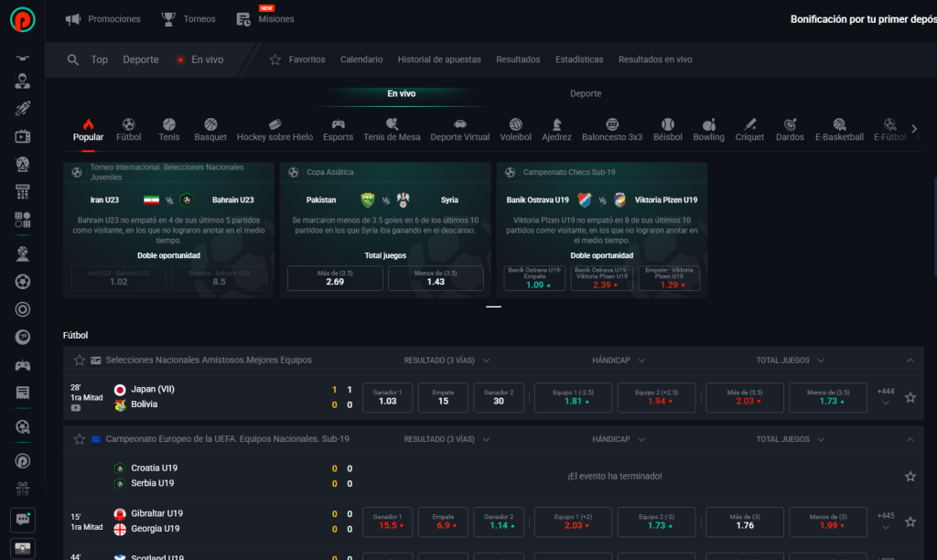Favorite the Gibraltar U19 vs Georgia U19 match

(910, 522)
